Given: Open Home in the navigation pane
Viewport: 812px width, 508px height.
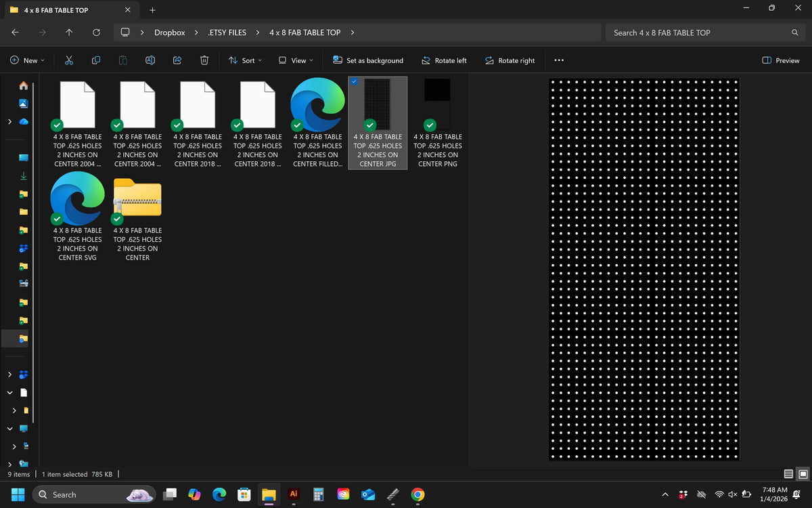Looking at the screenshot, I should click(24, 86).
